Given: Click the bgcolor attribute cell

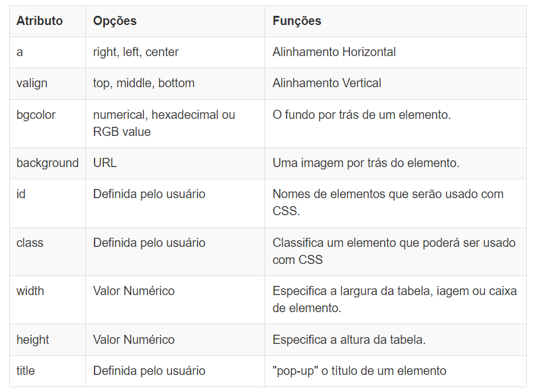Looking at the screenshot, I should (x=36, y=115).
